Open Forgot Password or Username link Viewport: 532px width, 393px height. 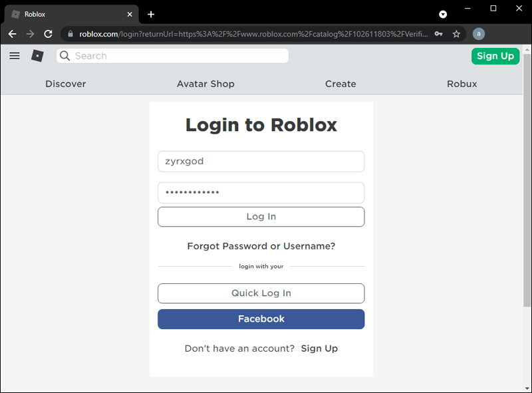pyautogui.click(x=261, y=246)
